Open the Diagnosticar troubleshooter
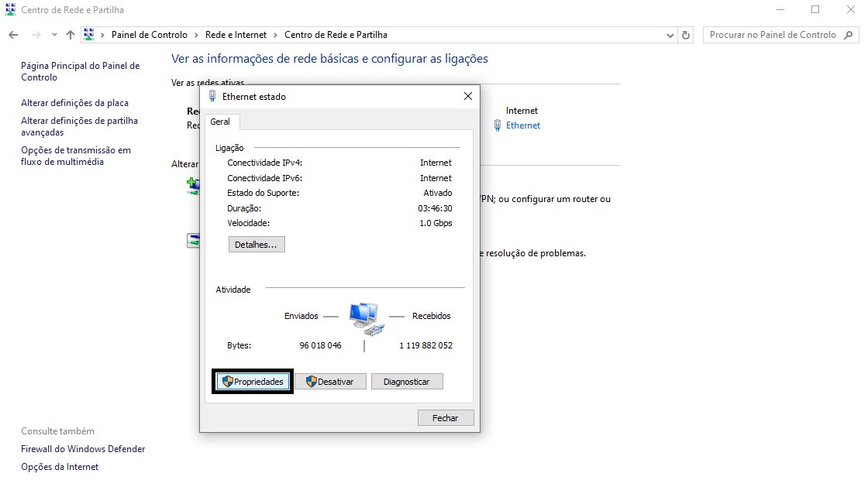Viewport: 868px width, 487px height. point(406,382)
